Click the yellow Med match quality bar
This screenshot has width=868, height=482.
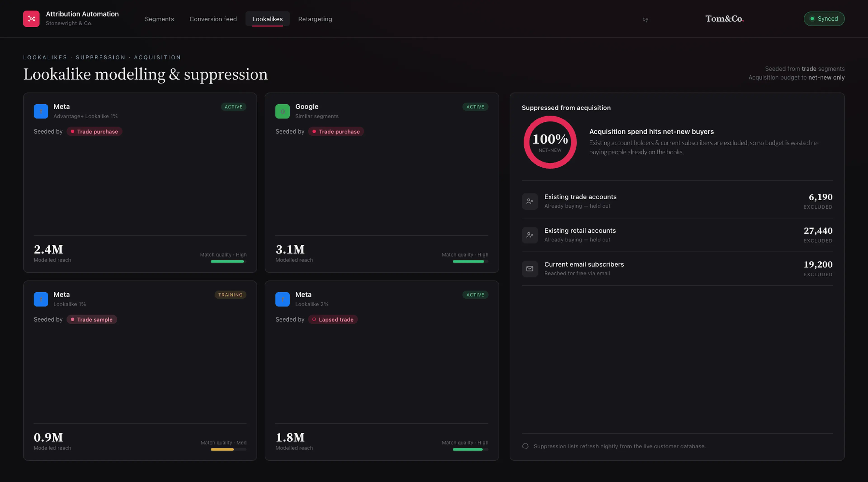point(229,449)
